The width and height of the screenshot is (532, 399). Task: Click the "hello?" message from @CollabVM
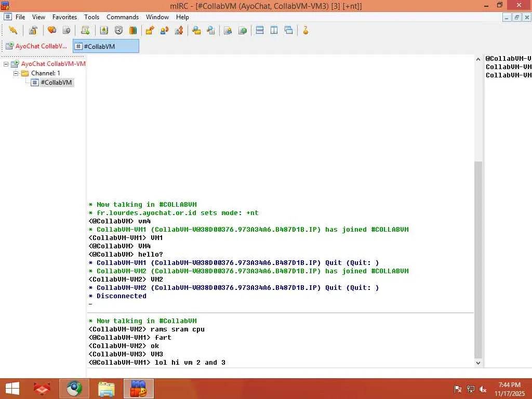coord(151,254)
